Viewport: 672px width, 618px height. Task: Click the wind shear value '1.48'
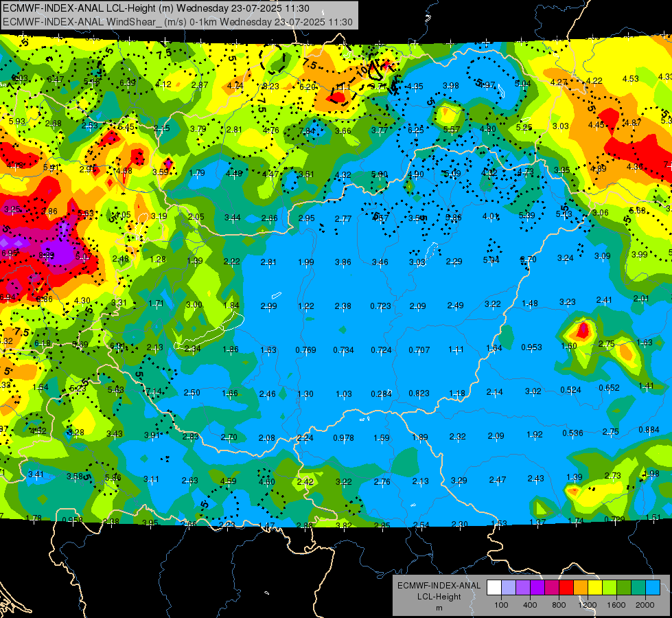point(530,304)
